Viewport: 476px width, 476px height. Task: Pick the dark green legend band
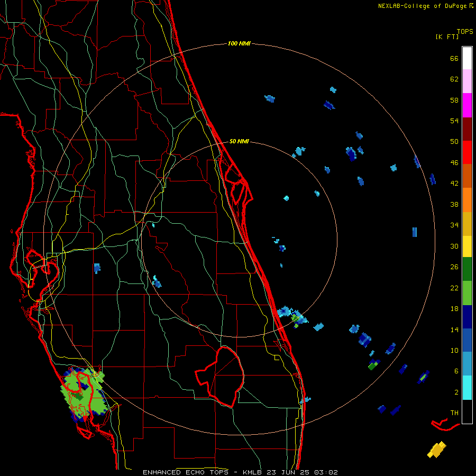[467, 269]
